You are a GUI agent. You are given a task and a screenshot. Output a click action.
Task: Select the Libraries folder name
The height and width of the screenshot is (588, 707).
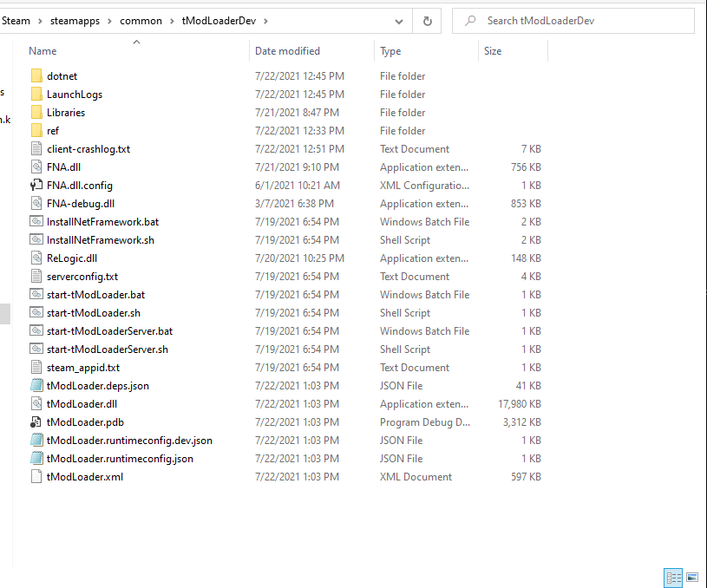click(x=66, y=112)
